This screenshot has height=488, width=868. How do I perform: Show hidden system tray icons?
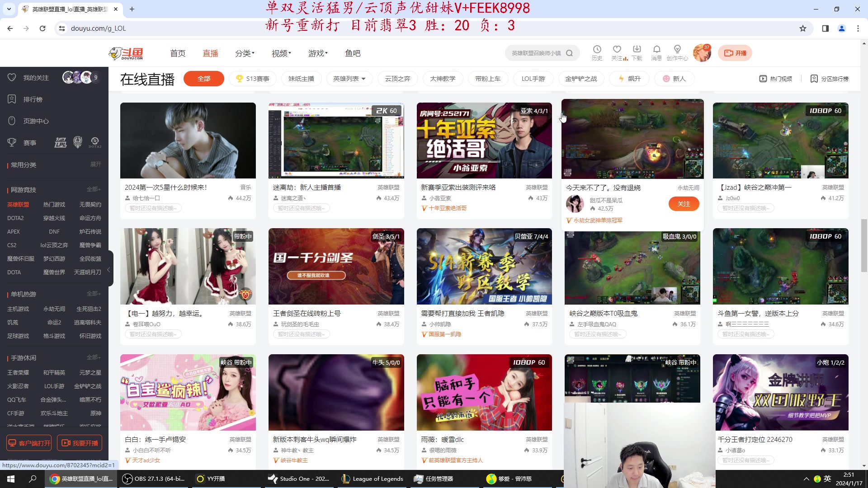tap(806, 479)
